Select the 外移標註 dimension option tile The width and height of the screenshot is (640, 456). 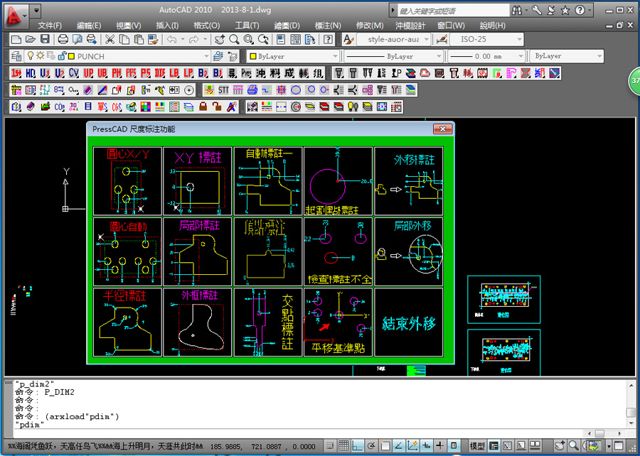point(409,181)
